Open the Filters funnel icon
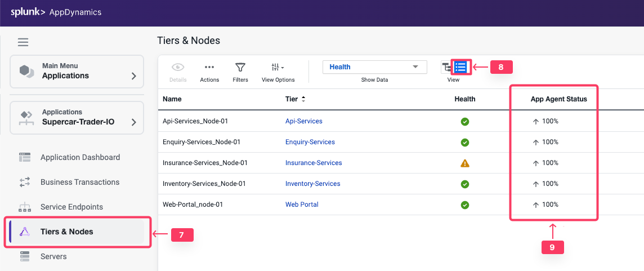 [240, 67]
